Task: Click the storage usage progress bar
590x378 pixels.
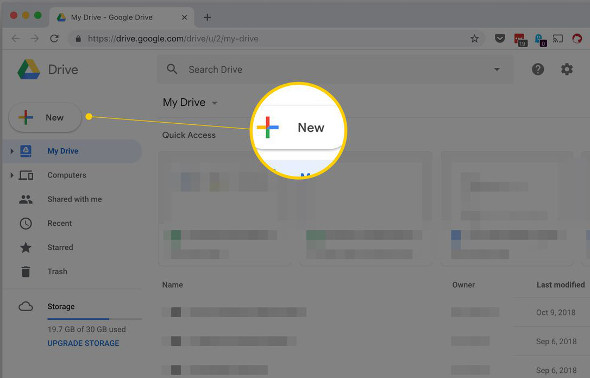Action: [x=94, y=319]
